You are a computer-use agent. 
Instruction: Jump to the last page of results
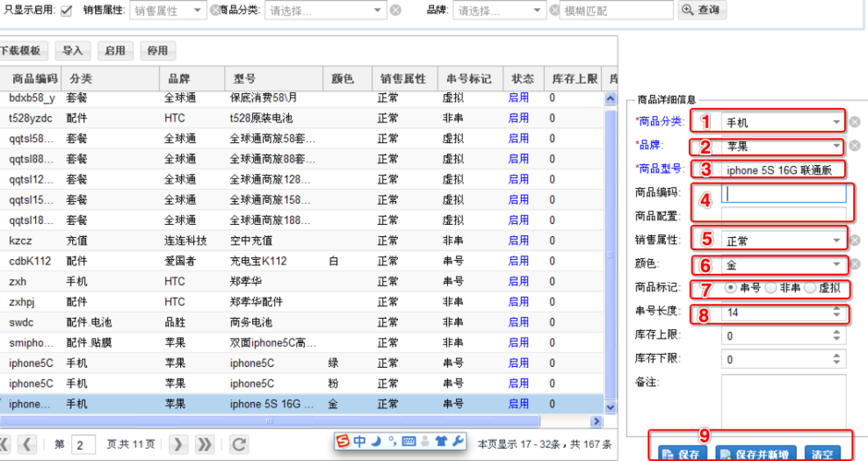pos(205,444)
